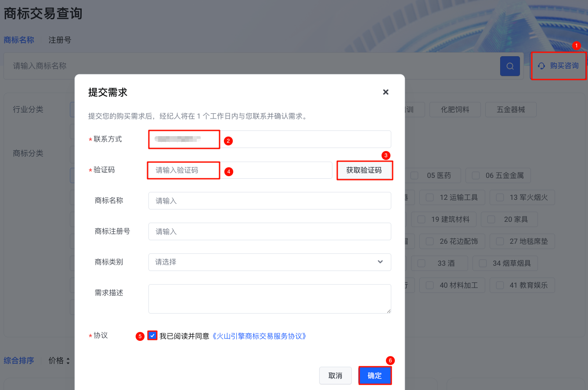Click the 请输入验证码 input field
The image size is (588, 390).
(x=240, y=170)
